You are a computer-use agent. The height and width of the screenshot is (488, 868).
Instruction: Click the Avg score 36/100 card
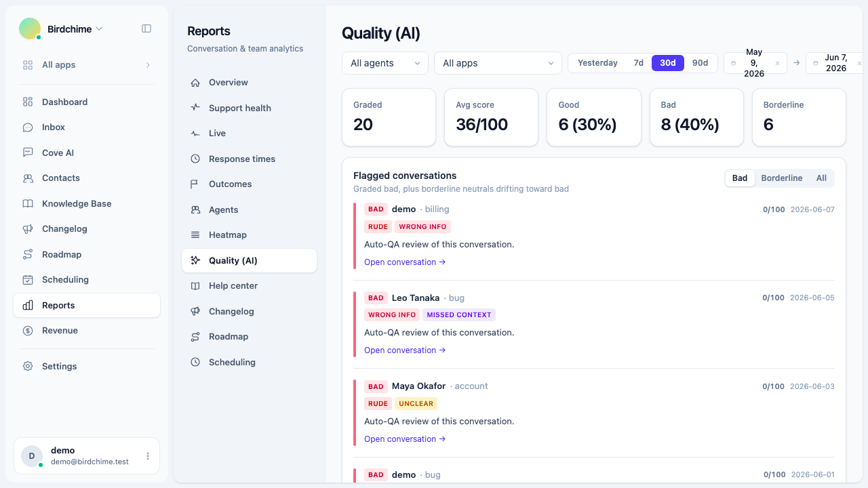click(491, 117)
